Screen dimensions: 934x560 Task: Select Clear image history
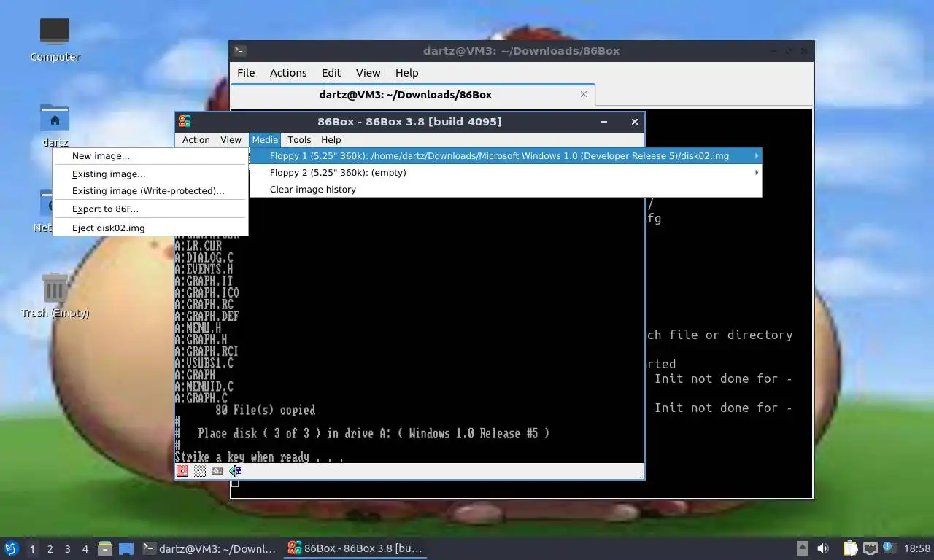(506, 190)
